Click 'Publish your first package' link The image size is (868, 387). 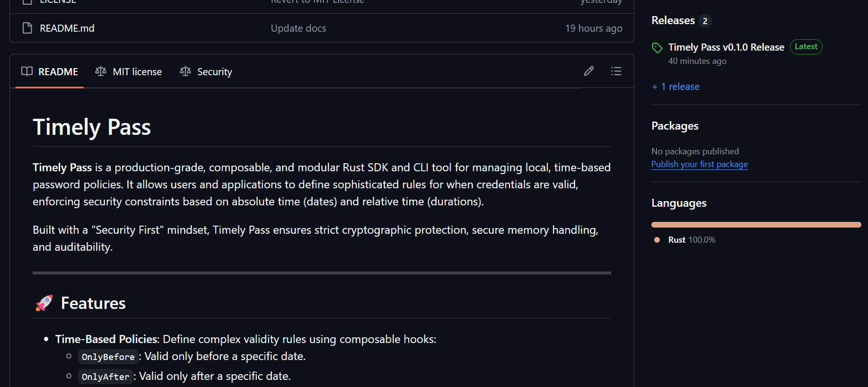(x=699, y=164)
